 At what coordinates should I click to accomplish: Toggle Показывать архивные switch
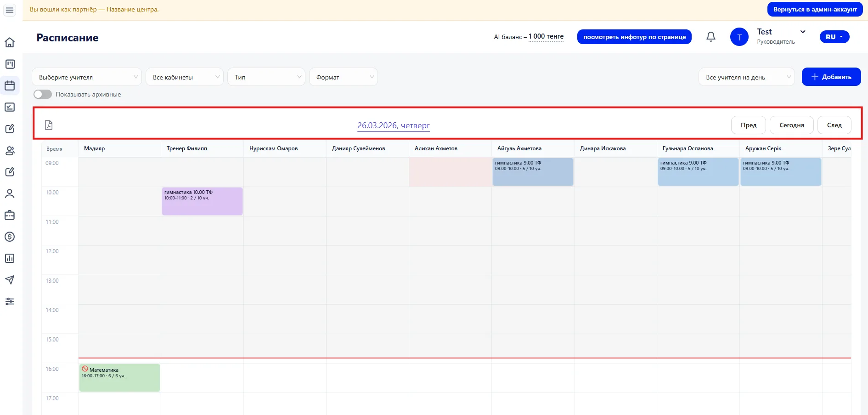coord(43,94)
